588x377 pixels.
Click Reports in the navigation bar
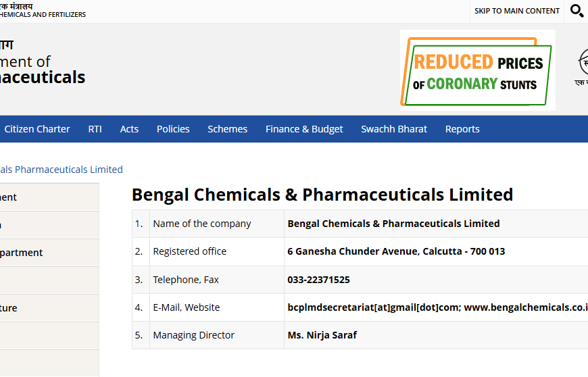click(462, 129)
